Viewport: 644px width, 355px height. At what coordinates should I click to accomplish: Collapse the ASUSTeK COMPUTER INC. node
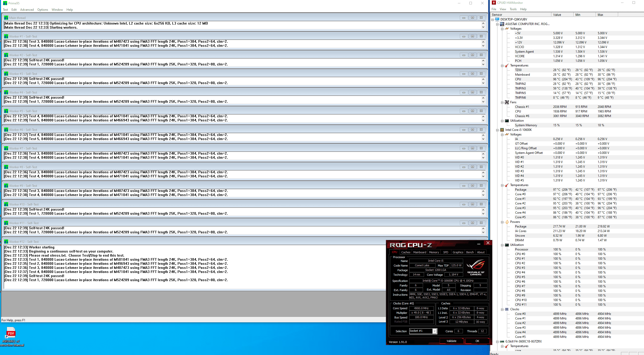coord(497,24)
